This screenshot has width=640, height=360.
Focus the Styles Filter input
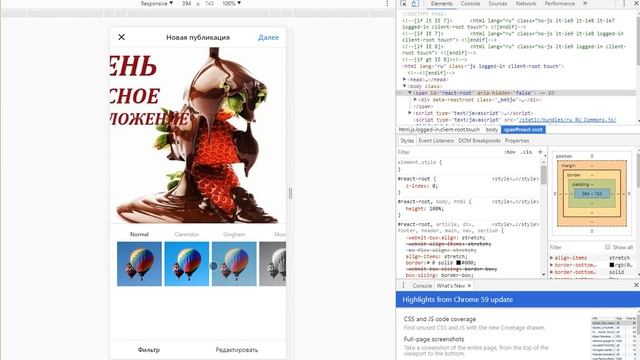[x=449, y=152]
